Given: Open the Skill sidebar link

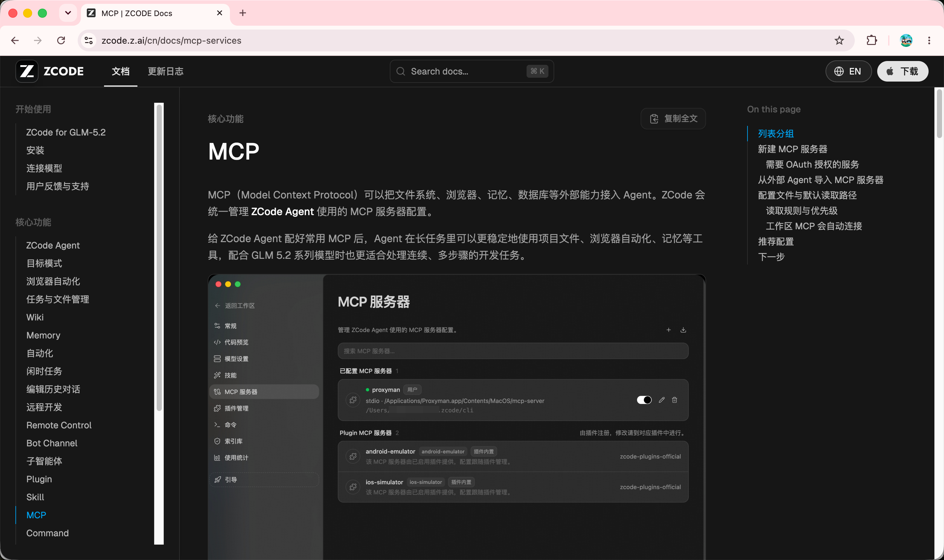Looking at the screenshot, I should (x=35, y=497).
